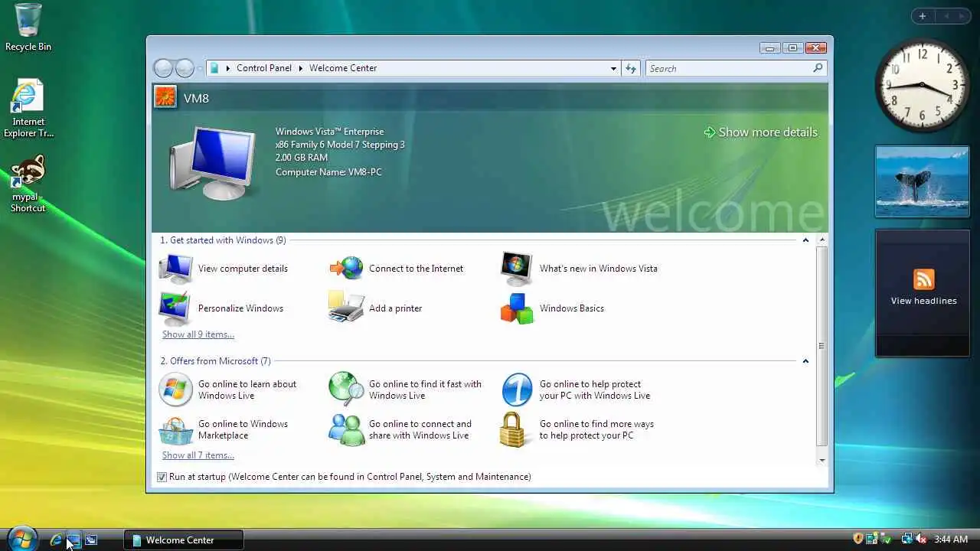Click Show desktop in Quick Launch
This screenshot has width=980, height=551.
(x=73, y=540)
